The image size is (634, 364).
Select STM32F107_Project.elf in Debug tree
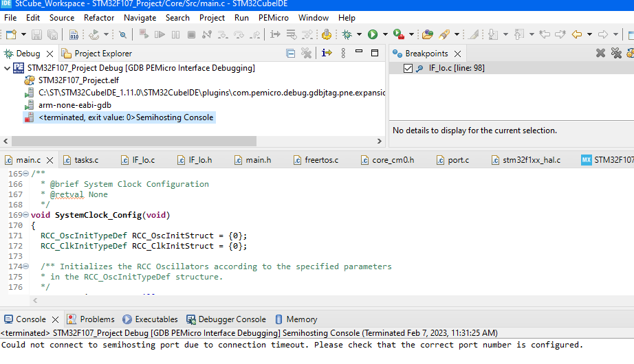coord(78,80)
